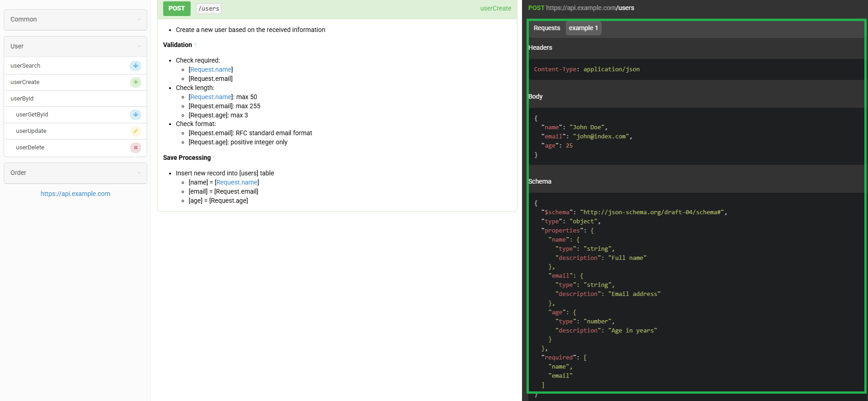Click the userCreate link in endpoint header
868x401 pixels.
click(495, 8)
